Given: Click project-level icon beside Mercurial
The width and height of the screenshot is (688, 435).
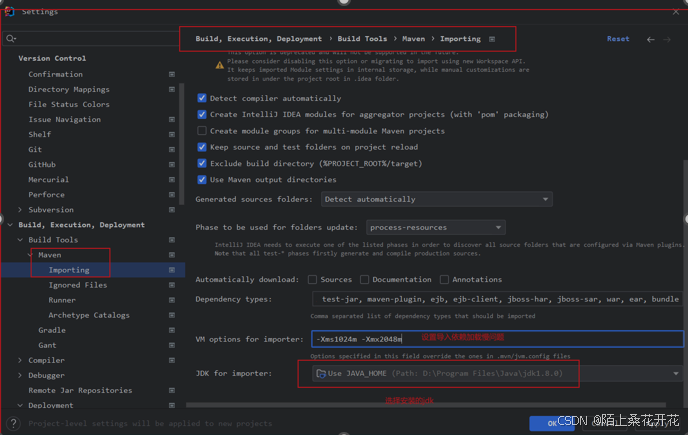Looking at the screenshot, I should [172, 180].
